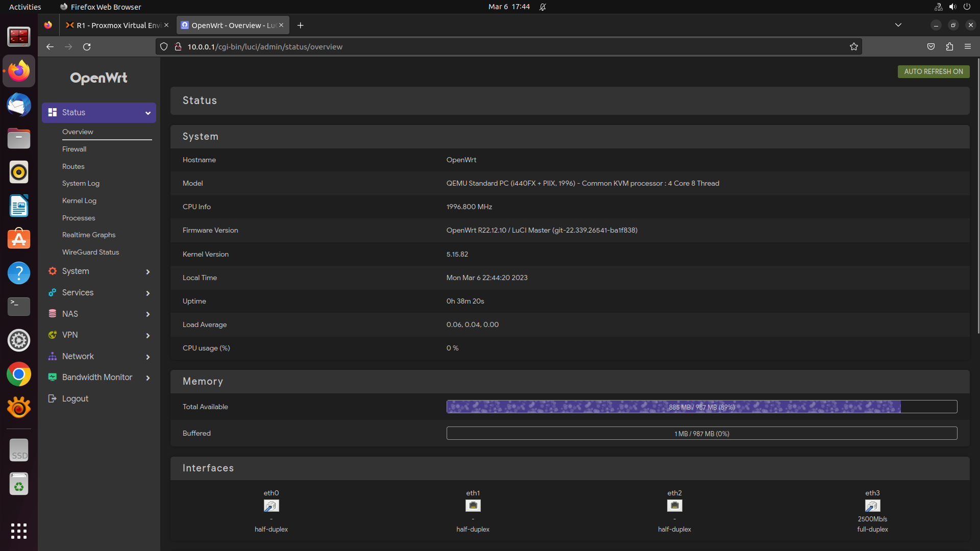Click the page vertical scrollbar
The width and height of the screenshot is (980, 551).
click(978, 196)
